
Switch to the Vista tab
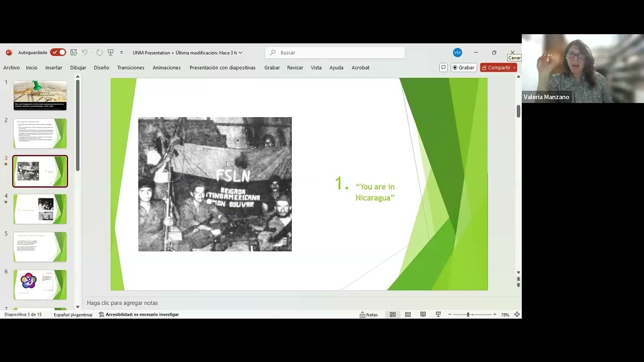pyautogui.click(x=316, y=67)
